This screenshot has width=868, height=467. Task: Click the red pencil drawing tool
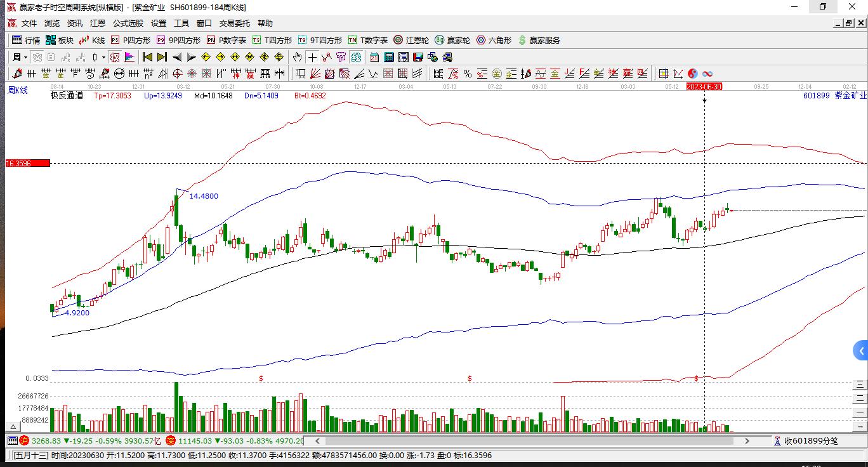coord(17,74)
